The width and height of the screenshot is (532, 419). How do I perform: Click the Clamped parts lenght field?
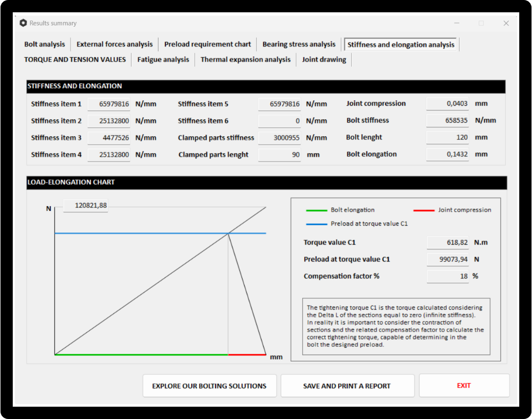coord(280,155)
